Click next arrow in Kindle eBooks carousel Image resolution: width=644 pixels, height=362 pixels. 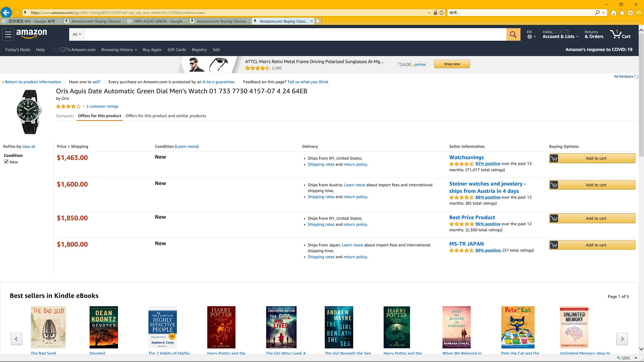point(622,339)
